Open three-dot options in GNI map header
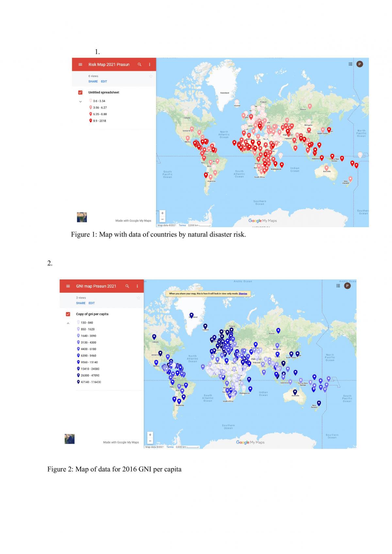 (137, 286)
